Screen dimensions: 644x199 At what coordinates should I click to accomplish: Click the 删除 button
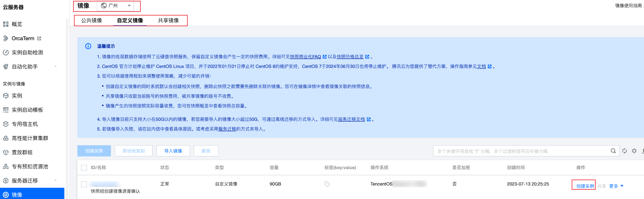206,151
